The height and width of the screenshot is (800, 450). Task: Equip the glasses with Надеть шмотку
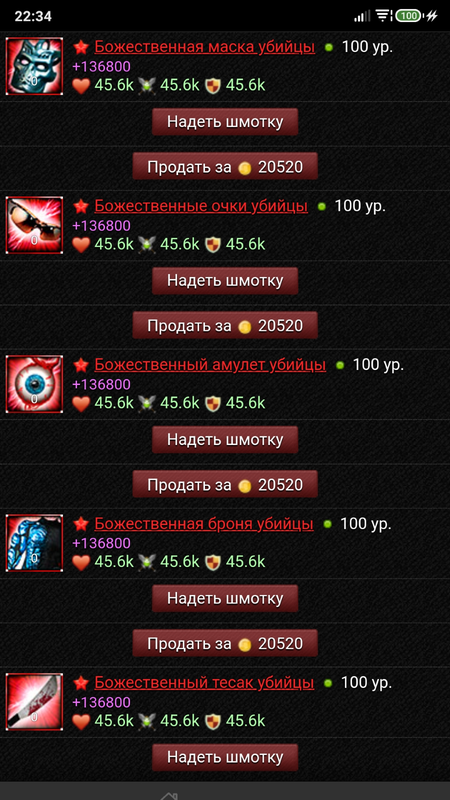point(225,281)
